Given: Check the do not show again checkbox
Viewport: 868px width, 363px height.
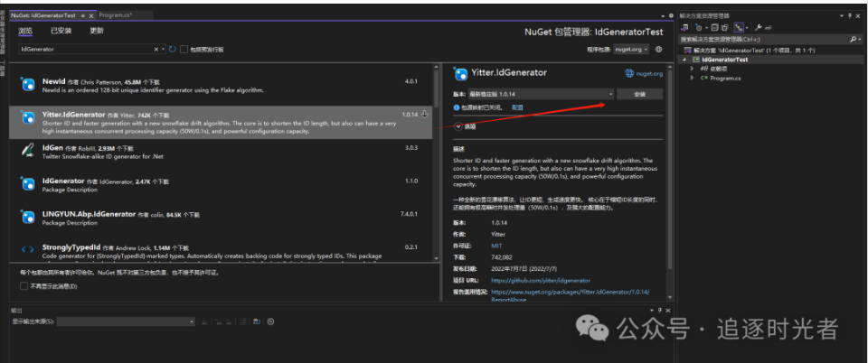Looking at the screenshot, I should (24, 286).
